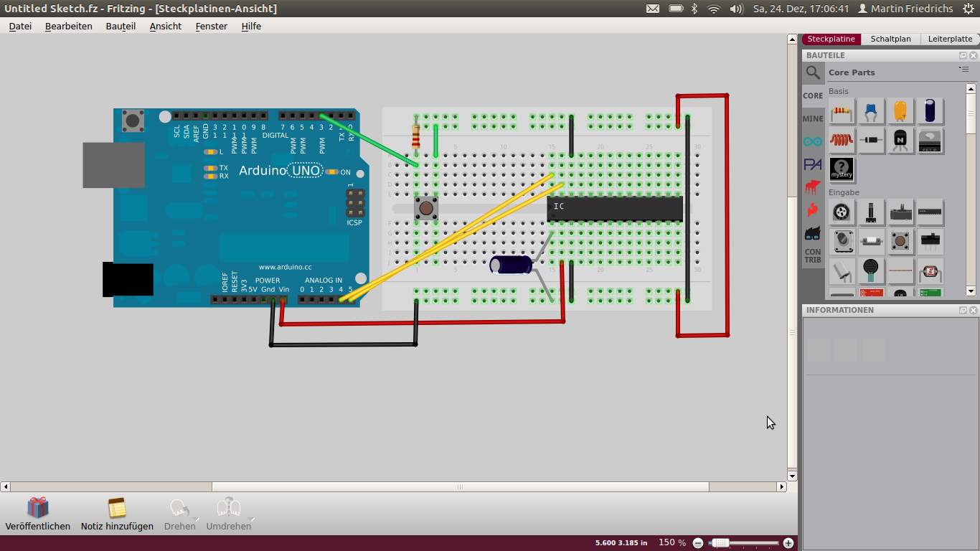The image size is (980, 551).
Task: Pick the rotary encoder part in Eingabe
Action: (842, 212)
